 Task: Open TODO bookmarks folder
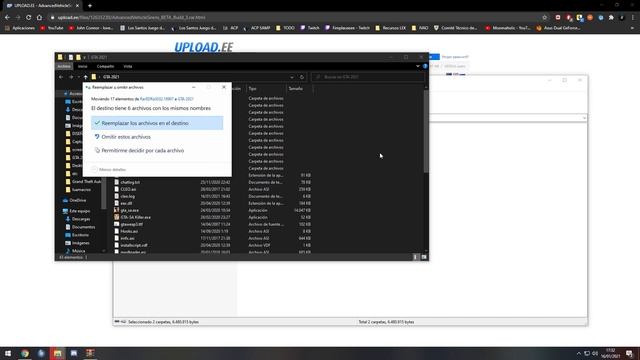[285, 28]
